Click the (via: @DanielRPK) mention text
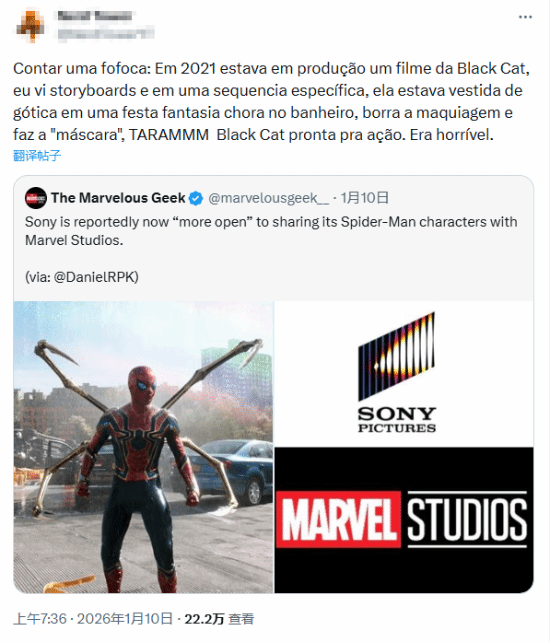The width and height of the screenshot is (550, 642). click(82, 277)
